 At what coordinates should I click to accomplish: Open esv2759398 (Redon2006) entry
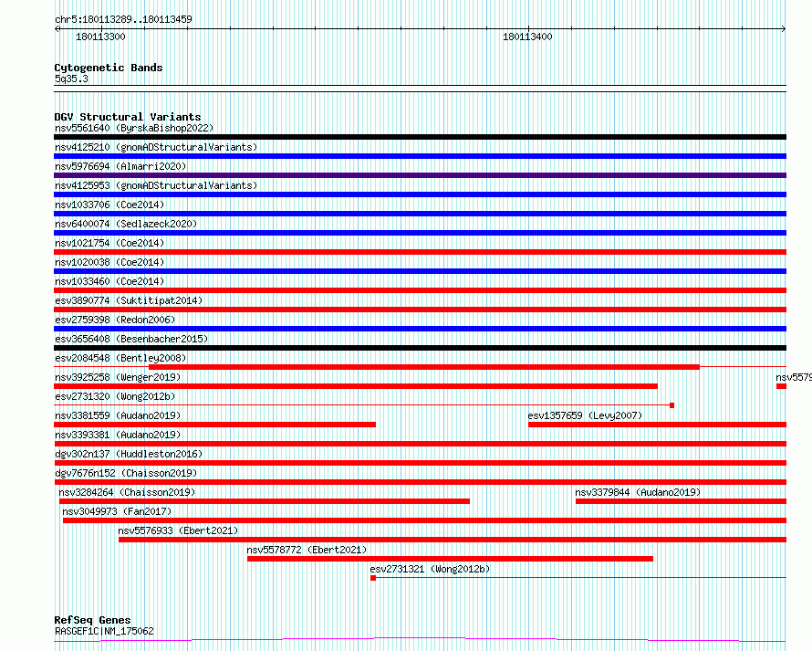(115, 320)
